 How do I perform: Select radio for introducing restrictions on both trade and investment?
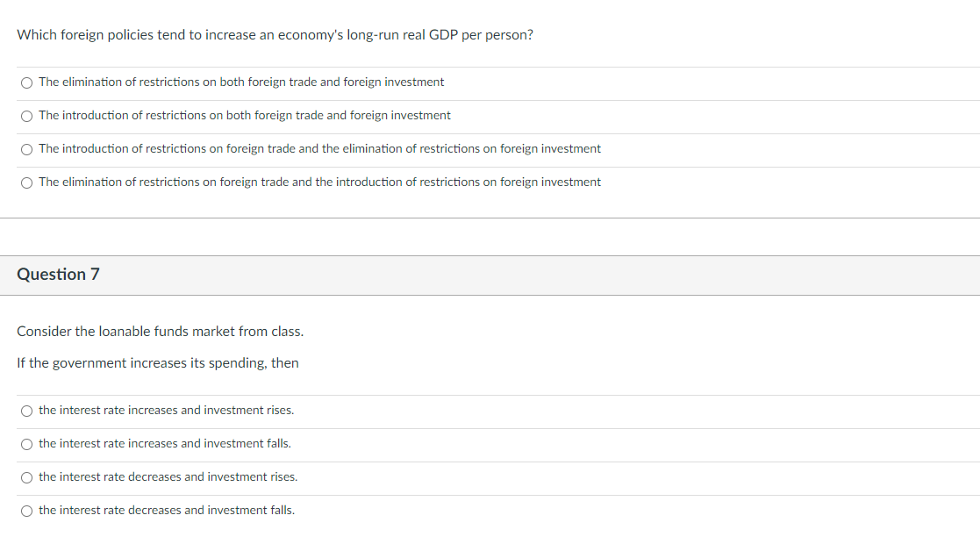click(28, 116)
